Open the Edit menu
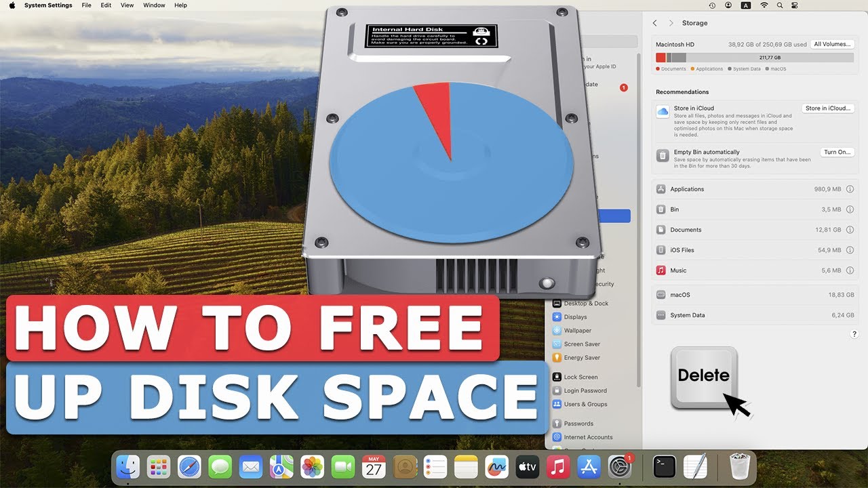Viewport: 868px width, 488px height. pos(106,5)
